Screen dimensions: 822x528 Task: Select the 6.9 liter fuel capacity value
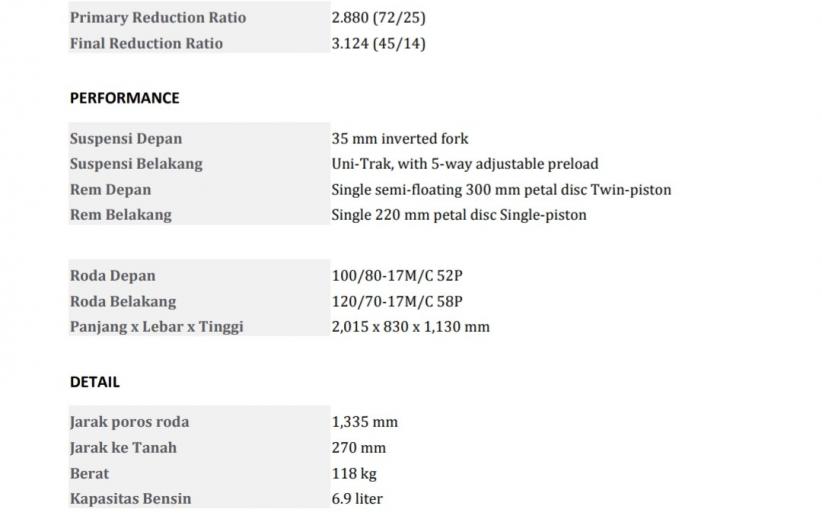[357, 498]
